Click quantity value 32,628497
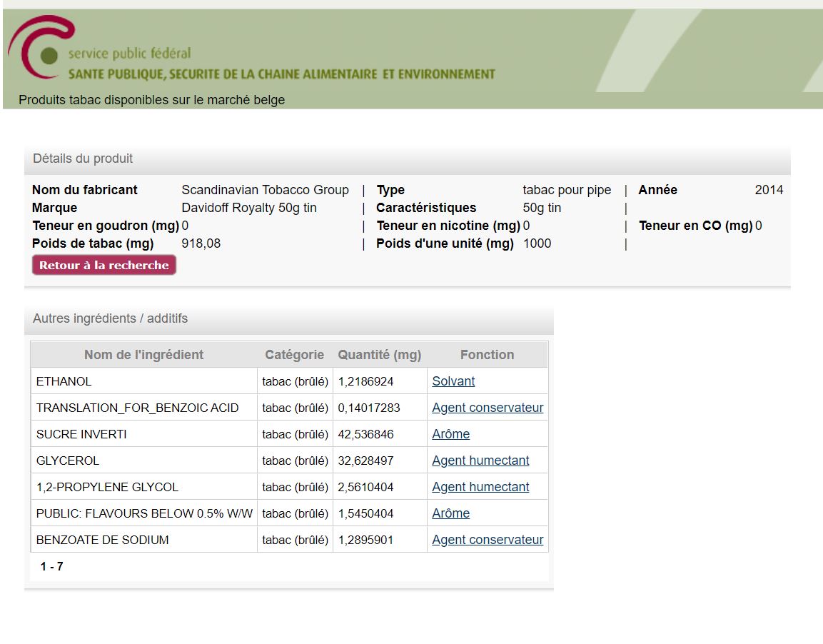The width and height of the screenshot is (823, 644). [366, 461]
